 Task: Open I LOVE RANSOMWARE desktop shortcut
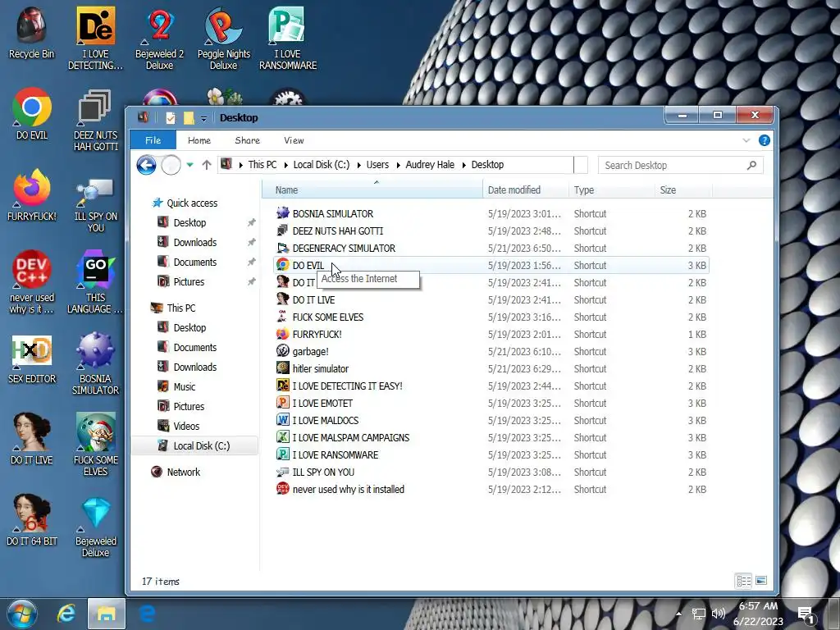click(x=288, y=39)
